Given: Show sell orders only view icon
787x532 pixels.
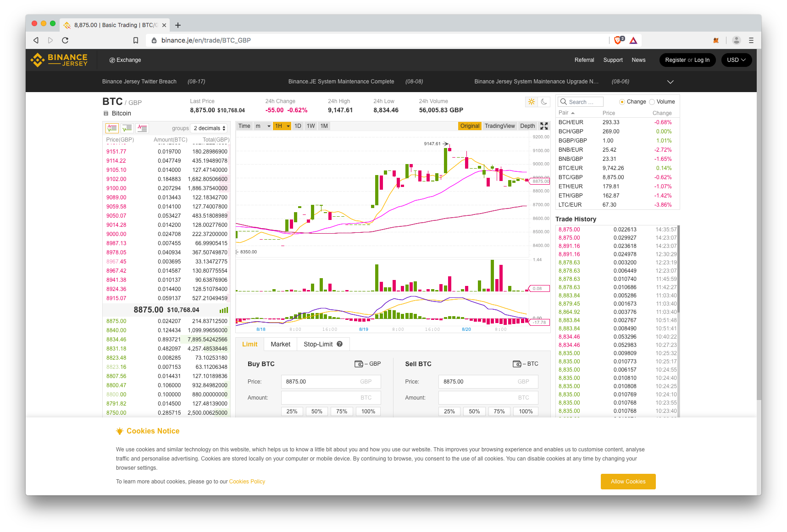Looking at the screenshot, I should [142, 128].
